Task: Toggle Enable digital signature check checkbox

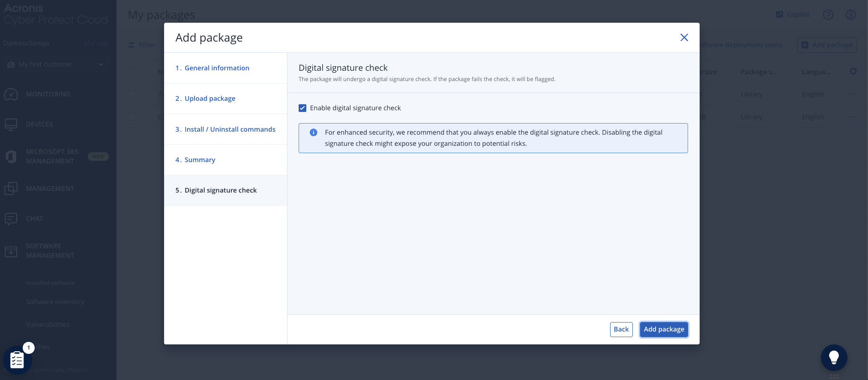Action: 302,108
